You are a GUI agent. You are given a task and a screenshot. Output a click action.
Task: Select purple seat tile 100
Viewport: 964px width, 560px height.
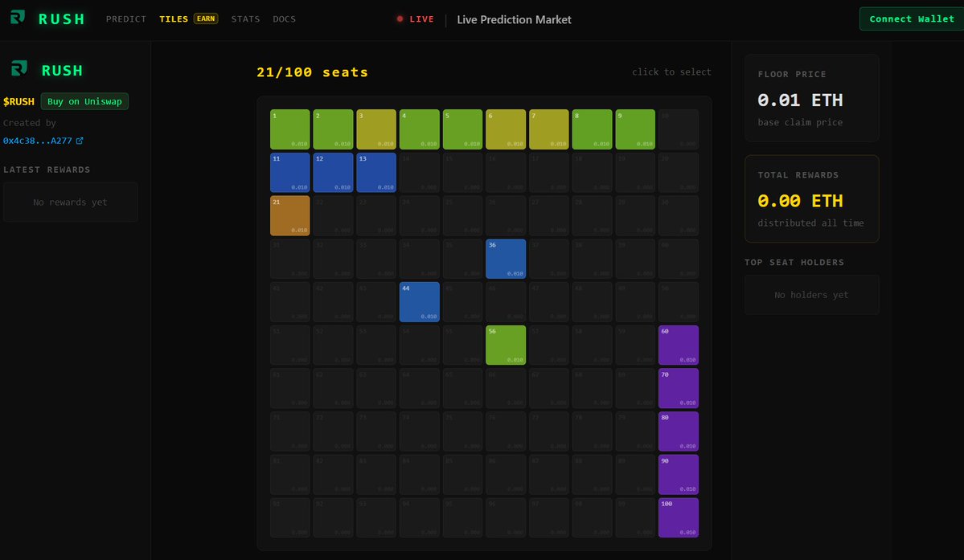point(679,517)
